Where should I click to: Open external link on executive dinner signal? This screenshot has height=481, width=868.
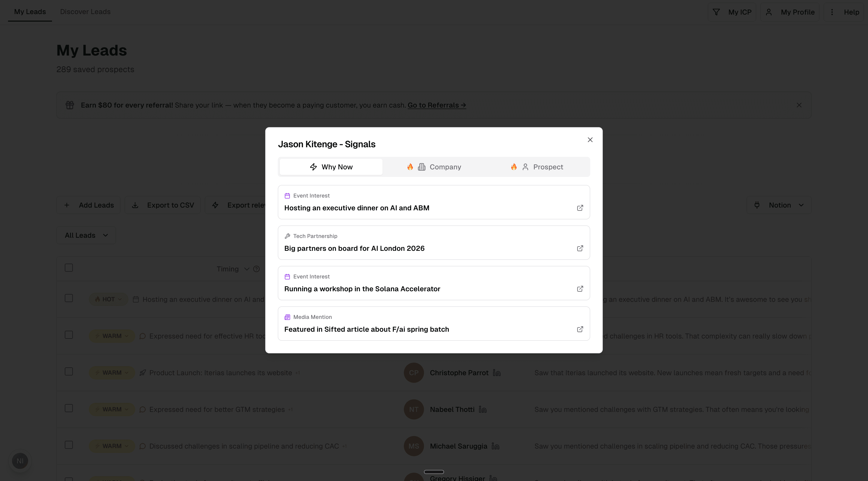[580, 208]
